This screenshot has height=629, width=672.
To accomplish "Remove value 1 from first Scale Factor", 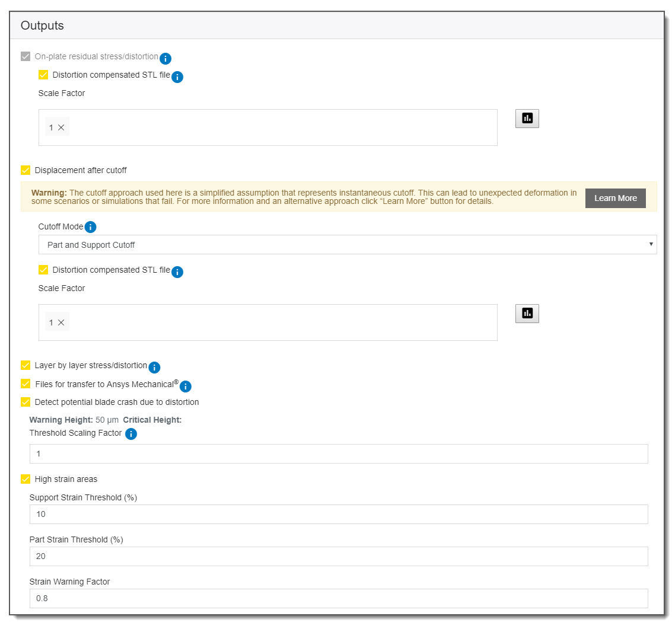I will (x=61, y=127).
